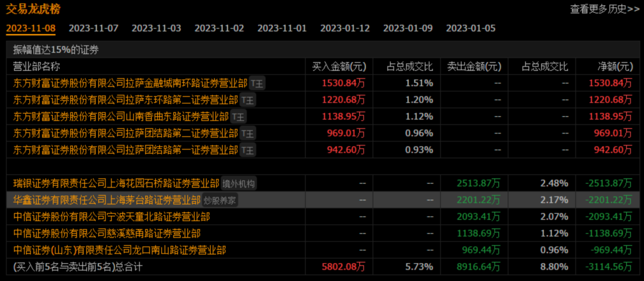Viewport: 644px width, 281px height.
Task: Click the 净额(元) column header
Action: [614, 66]
